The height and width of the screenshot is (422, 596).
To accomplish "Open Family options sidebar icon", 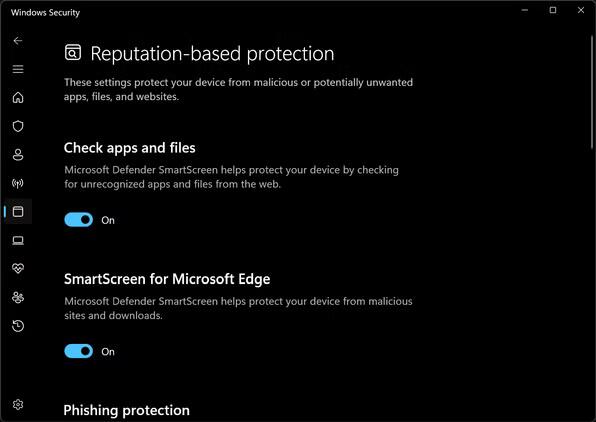I will tap(18, 297).
